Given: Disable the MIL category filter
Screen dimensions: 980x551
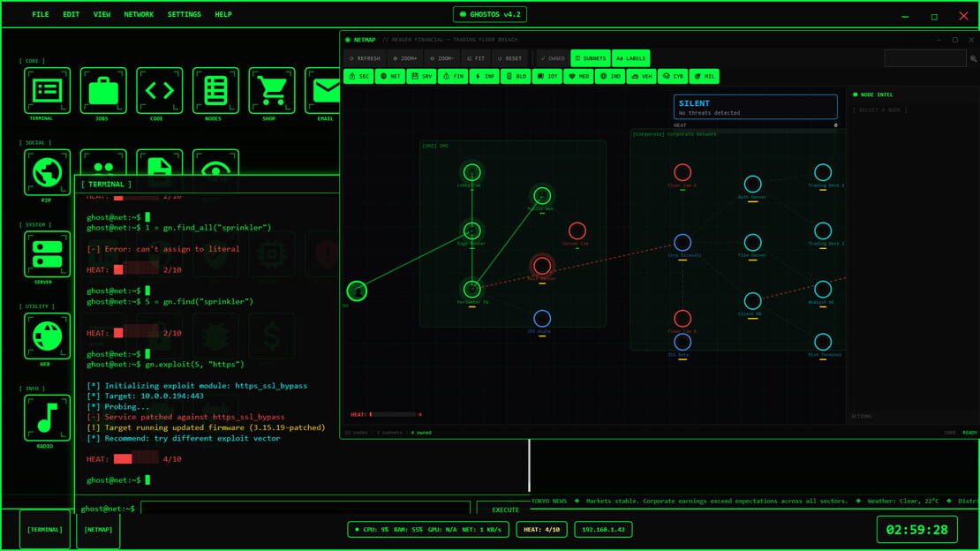Looking at the screenshot, I should tap(705, 76).
